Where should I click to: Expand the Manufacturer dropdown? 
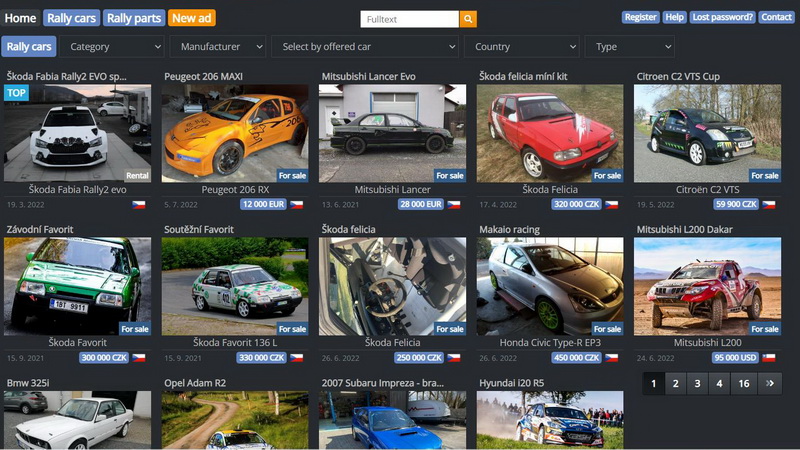pos(217,47)
